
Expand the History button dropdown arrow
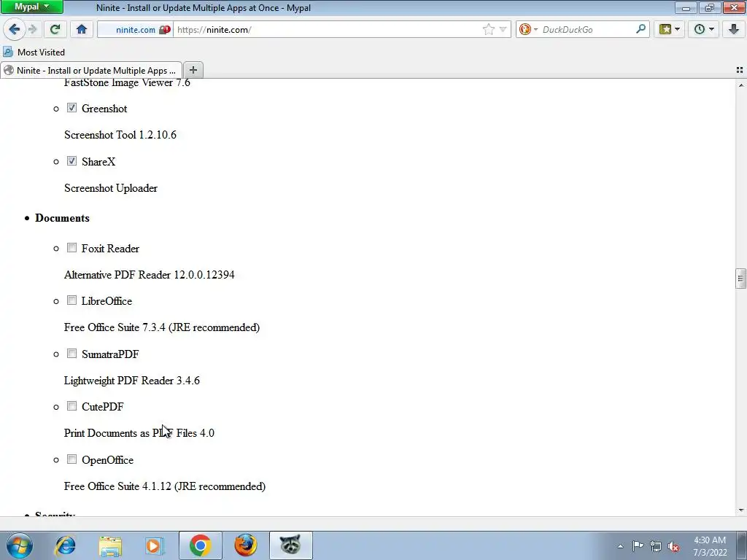point(712,29)
